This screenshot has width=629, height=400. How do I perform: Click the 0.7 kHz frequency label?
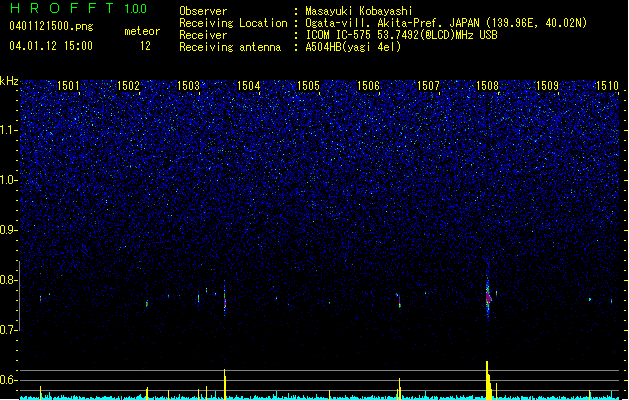[x=9, y=330]
